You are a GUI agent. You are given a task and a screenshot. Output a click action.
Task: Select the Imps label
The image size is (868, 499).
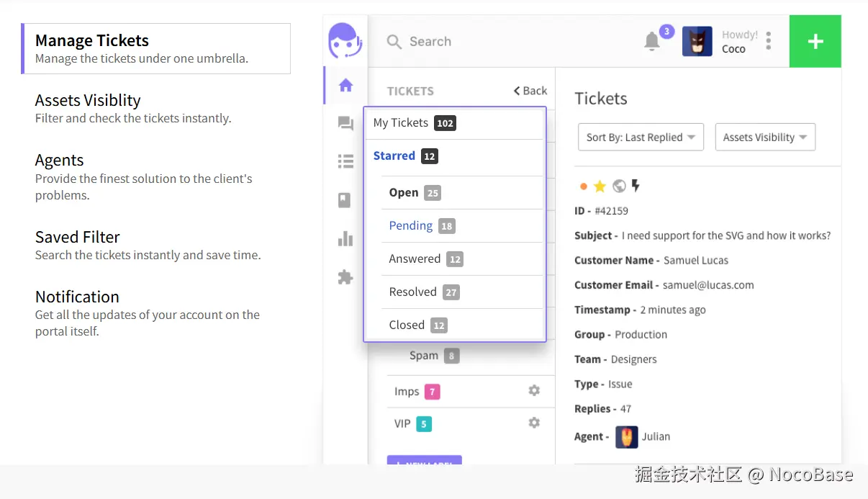[417, 392]
